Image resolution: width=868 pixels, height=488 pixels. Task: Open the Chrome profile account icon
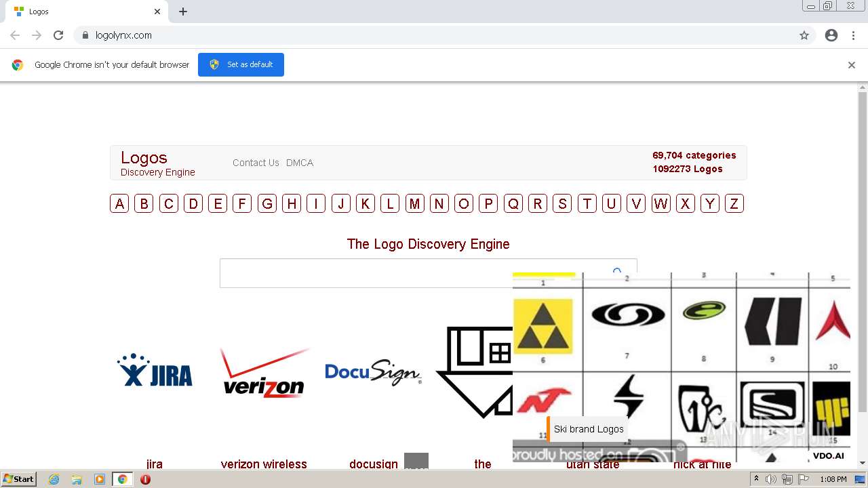point(831,35)
